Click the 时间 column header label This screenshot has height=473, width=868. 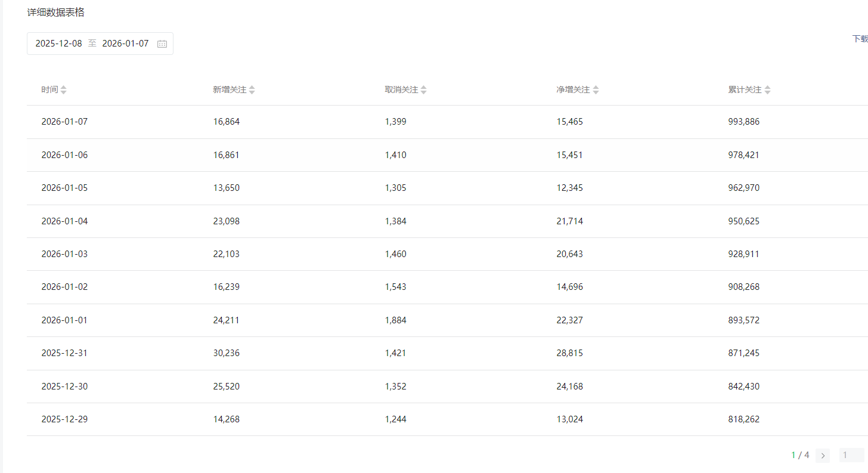tap(49, 90)
